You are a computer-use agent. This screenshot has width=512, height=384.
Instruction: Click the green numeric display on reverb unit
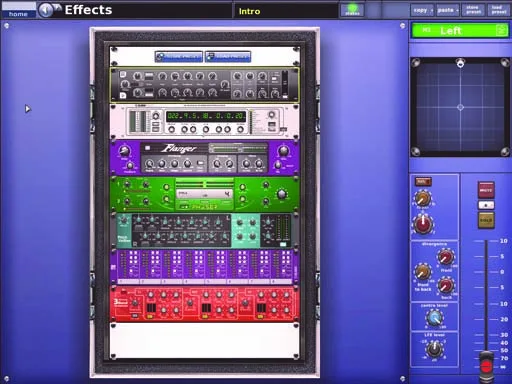(x=206, y=116)
